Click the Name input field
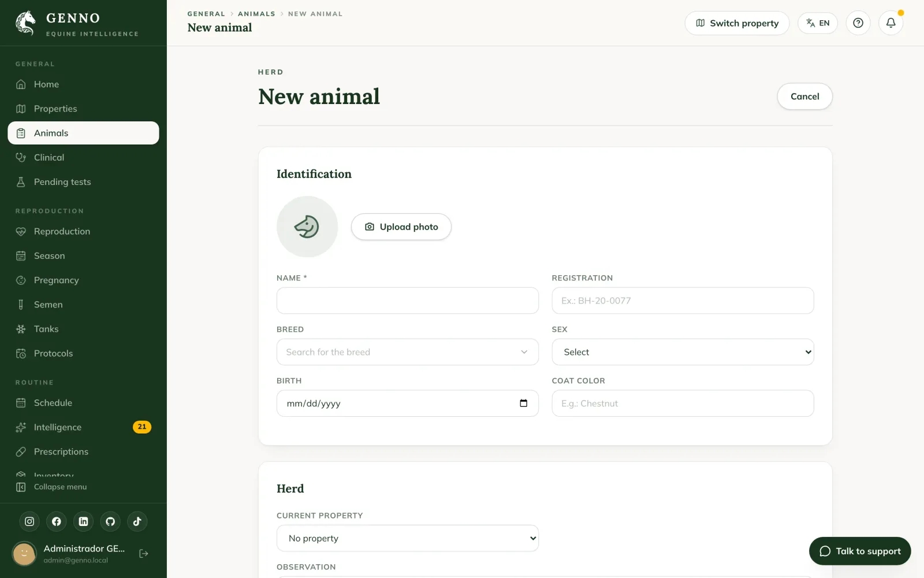The height and width of the screenshot is (578, 924). click(x=408, y=301)
